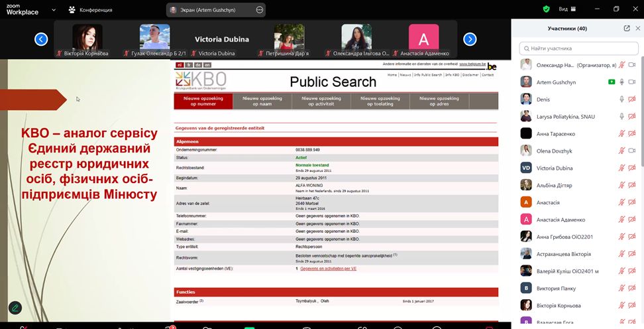Open Zoom Workplace dropdown chevron
Image resolution: width=644 pixels, height=329 pixels.
pos(54,10)
